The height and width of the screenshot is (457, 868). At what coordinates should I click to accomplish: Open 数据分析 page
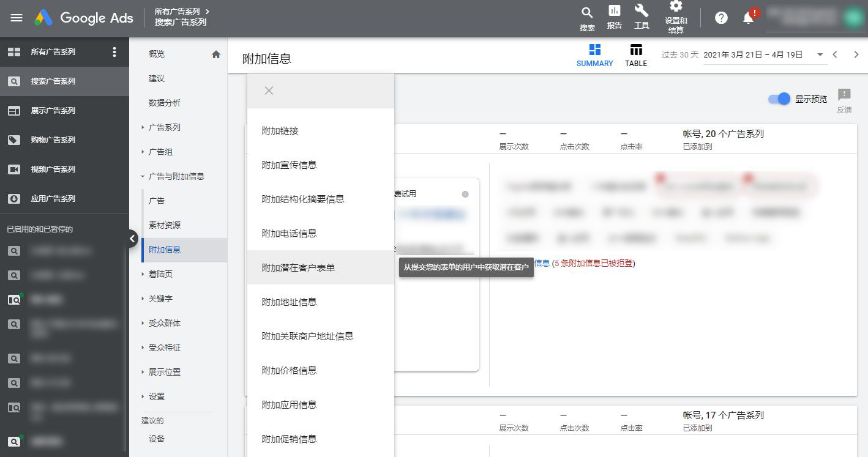pos(165,103)
